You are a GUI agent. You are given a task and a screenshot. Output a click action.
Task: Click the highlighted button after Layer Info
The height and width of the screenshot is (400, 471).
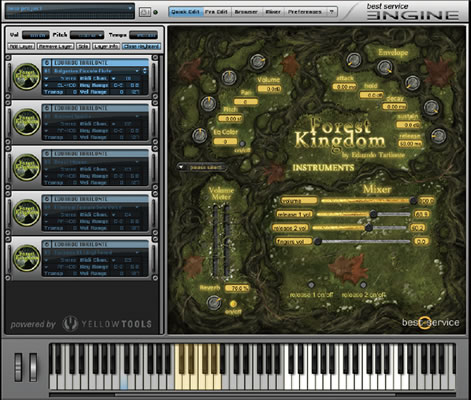click(x=141, y=46)
